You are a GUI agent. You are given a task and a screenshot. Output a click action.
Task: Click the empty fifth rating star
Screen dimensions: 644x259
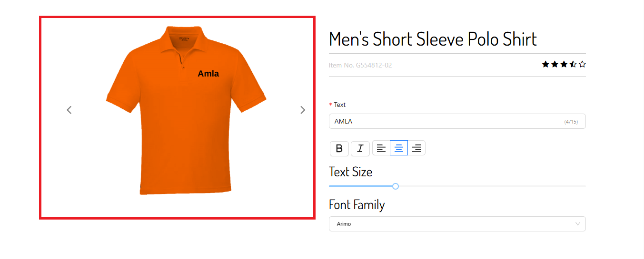582,64
